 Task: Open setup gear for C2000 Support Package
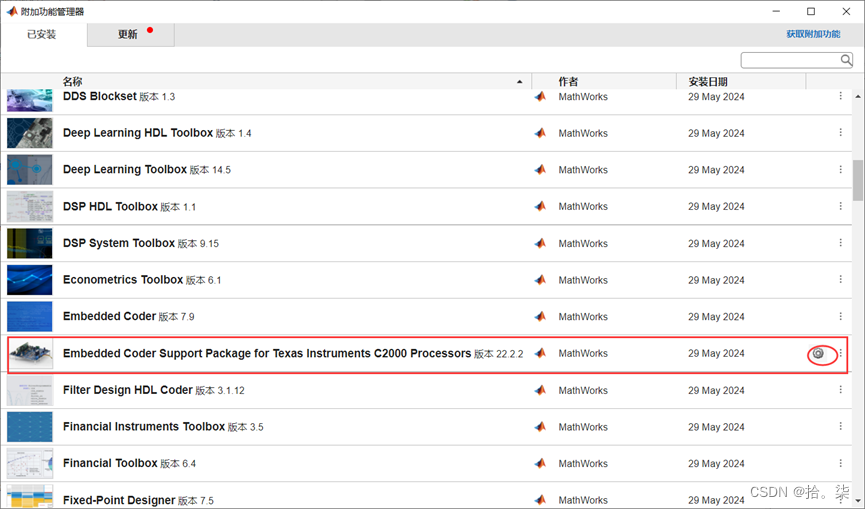pyautogui.click(x=818, y=353)
